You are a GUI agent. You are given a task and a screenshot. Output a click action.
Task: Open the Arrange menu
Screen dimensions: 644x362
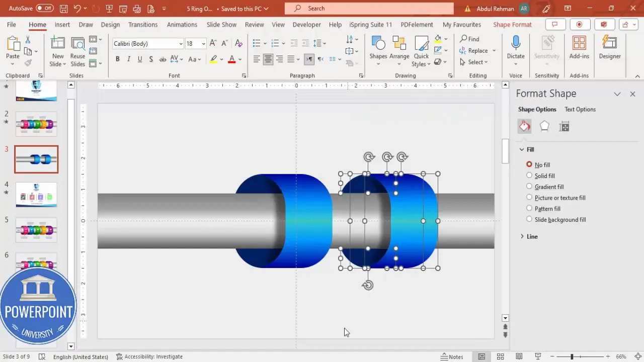tap(399, 51)
